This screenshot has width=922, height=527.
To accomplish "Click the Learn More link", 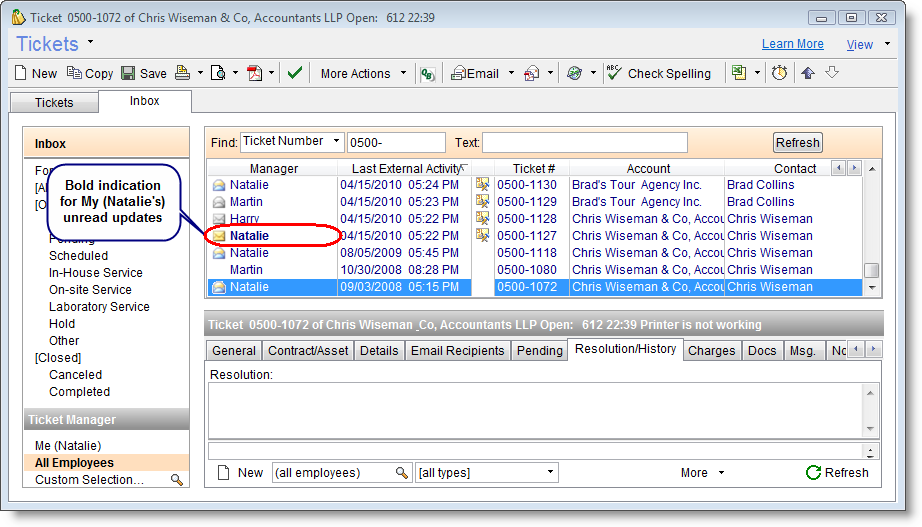I will (792, 44).
